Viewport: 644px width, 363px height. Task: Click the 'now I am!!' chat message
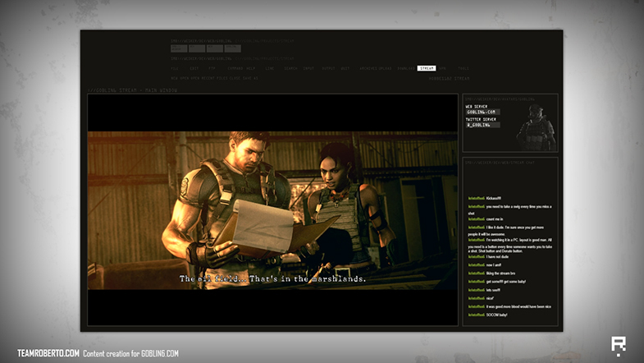(493, 264)
